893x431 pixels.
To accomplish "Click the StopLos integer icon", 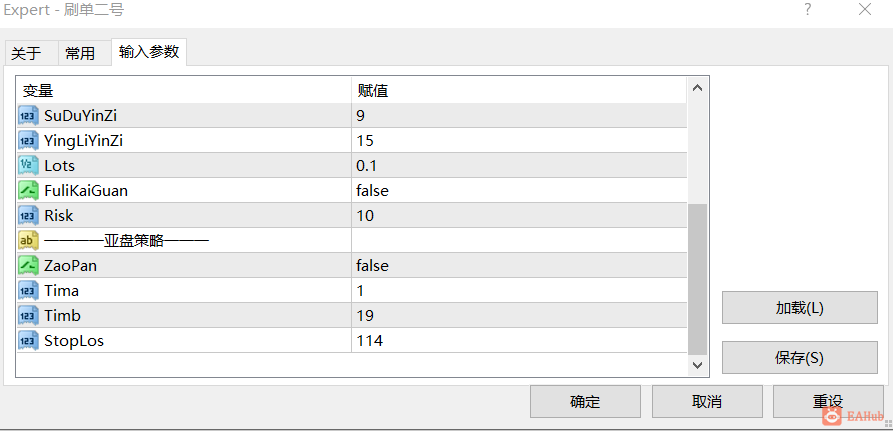I will pos(28,341).
